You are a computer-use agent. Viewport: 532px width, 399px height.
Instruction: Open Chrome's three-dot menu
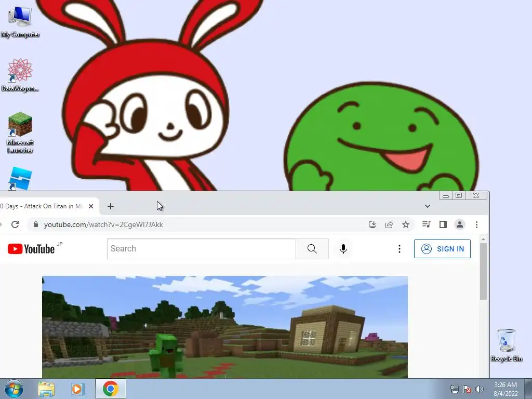coord(477,224)
